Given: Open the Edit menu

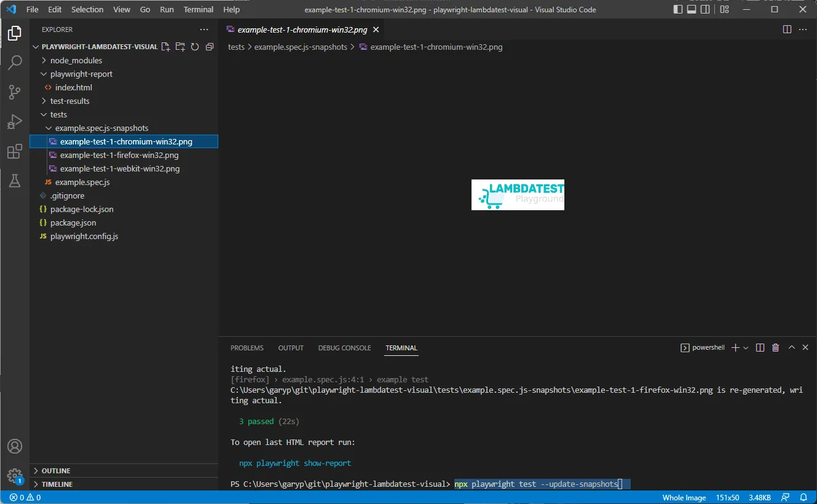Looking at the screenshot, I should [x=55, y=10].
